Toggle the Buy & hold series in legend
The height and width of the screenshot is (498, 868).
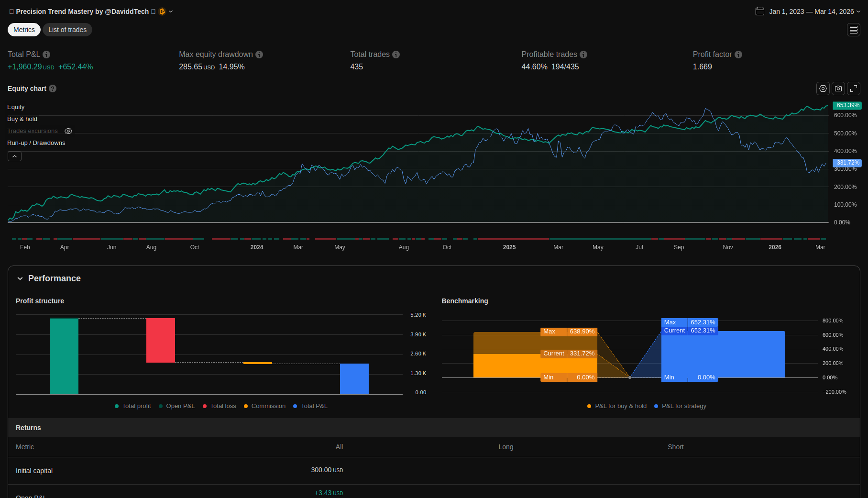coord(22,119)
